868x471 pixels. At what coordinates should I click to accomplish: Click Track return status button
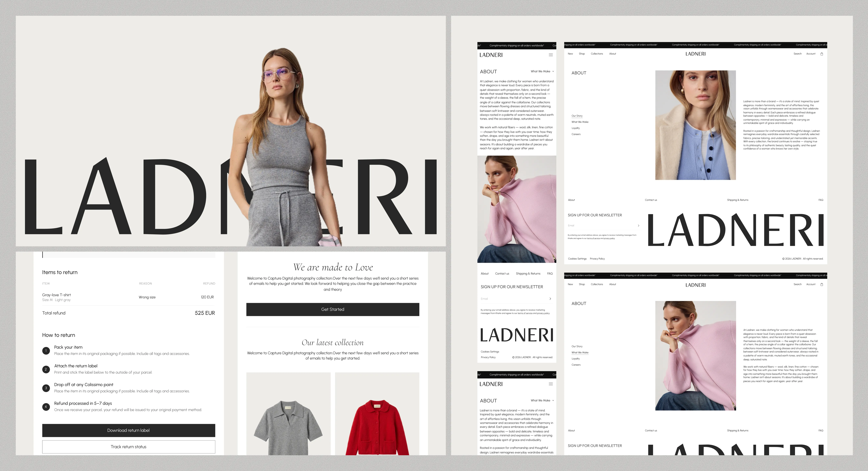tap(128, 447)
